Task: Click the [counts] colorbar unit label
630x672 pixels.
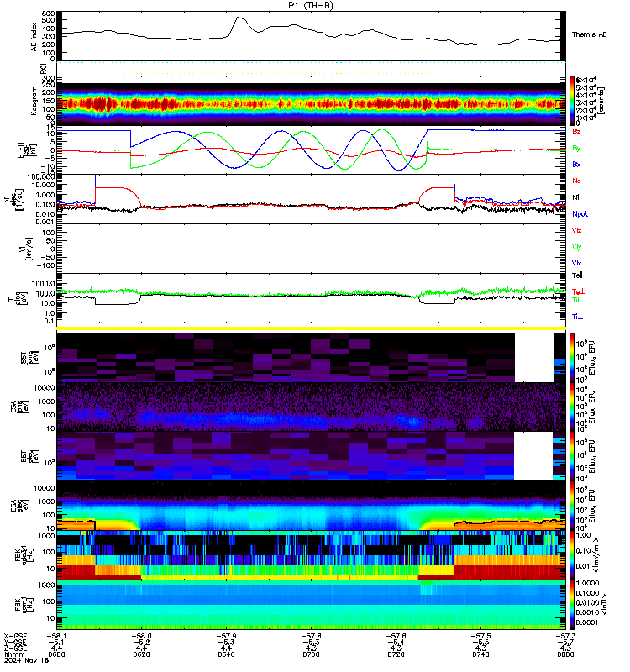Action: (601, 101)
